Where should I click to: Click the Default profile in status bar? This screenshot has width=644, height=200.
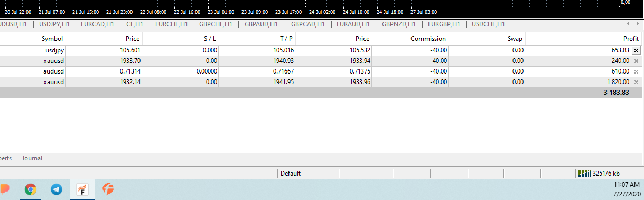coord(291,174)
